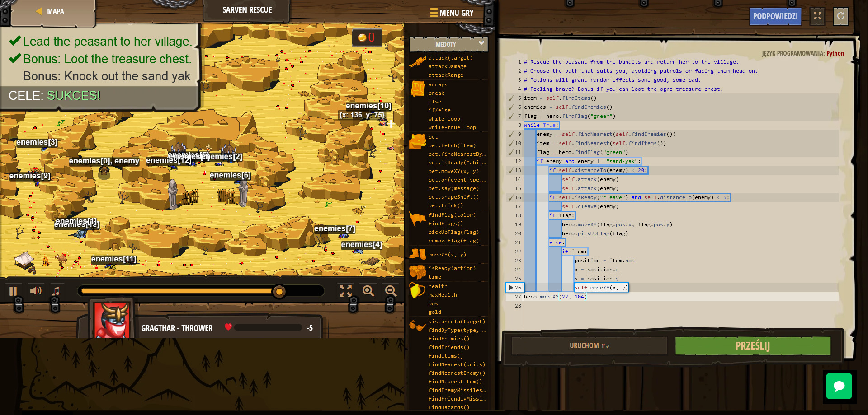
Task: Click the hero health bar
Action: [x=268, y=327]
